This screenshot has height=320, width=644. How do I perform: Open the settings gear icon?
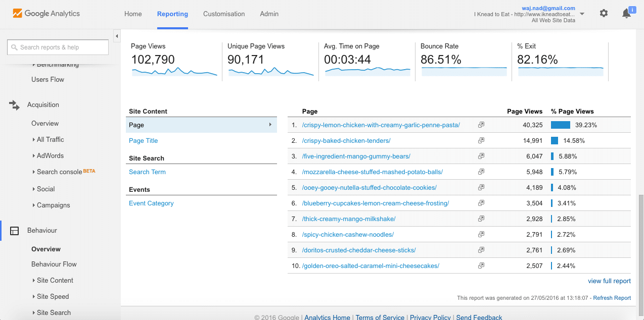[604, 13]
